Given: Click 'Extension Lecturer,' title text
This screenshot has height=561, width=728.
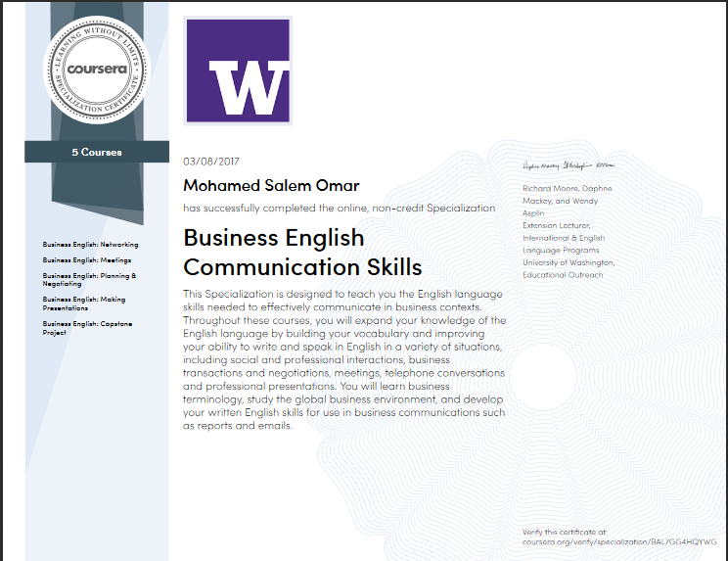Looking at the screenshot, I should point(557,225).
